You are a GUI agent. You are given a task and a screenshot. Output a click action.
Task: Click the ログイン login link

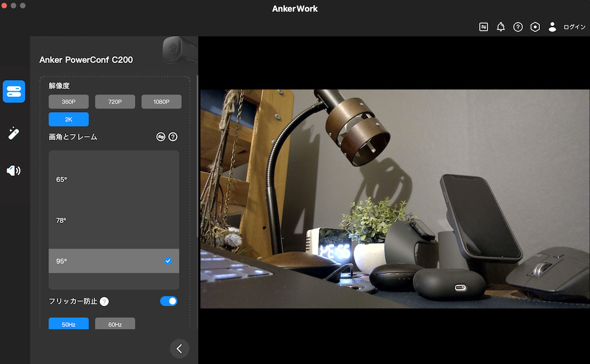click(574, 27)
